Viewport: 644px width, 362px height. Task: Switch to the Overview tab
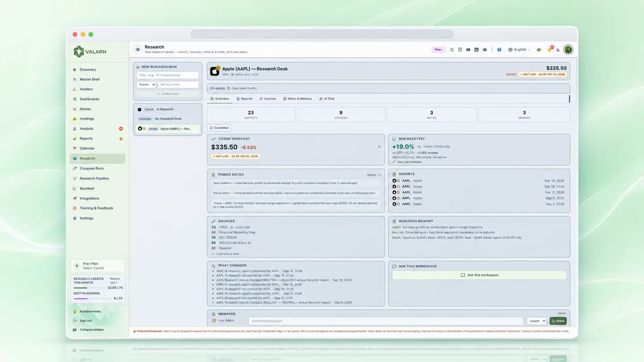click(220, 99)
